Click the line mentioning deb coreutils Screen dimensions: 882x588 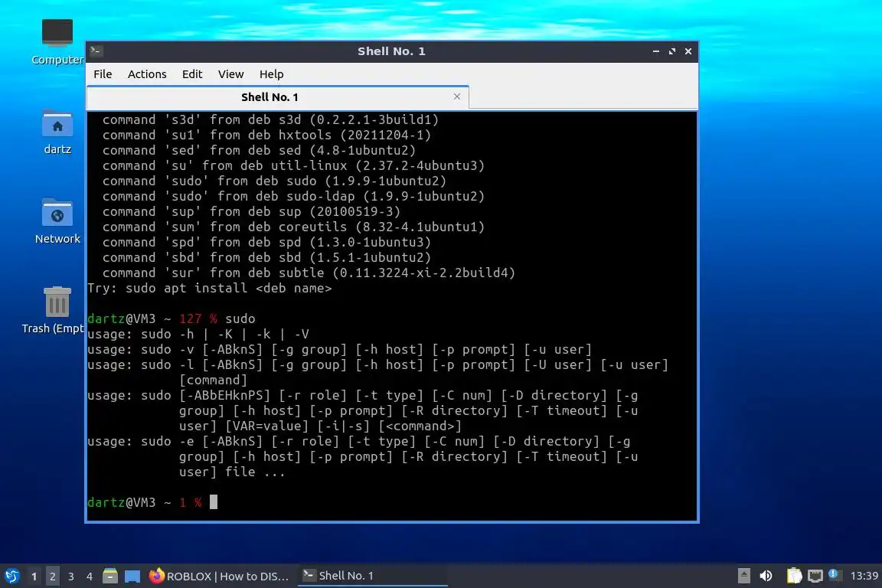pyautogui.click(x=293, y=227)
